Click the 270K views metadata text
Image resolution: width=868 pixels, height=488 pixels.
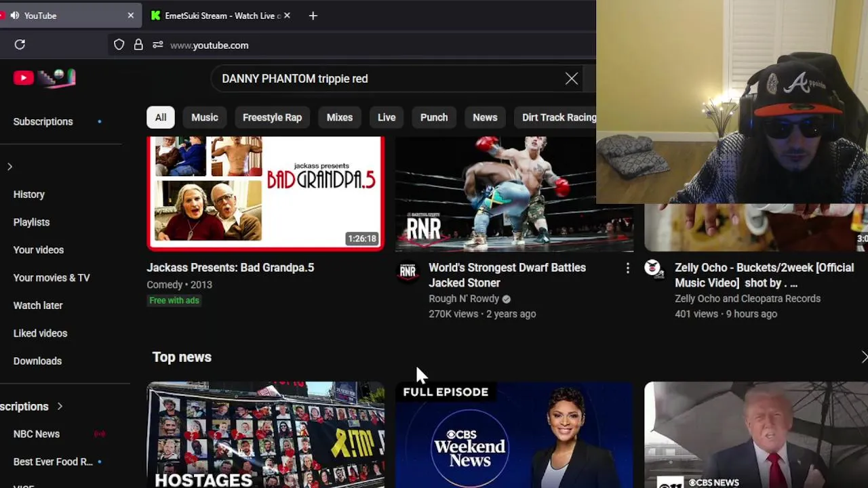(x=482, y=314)
